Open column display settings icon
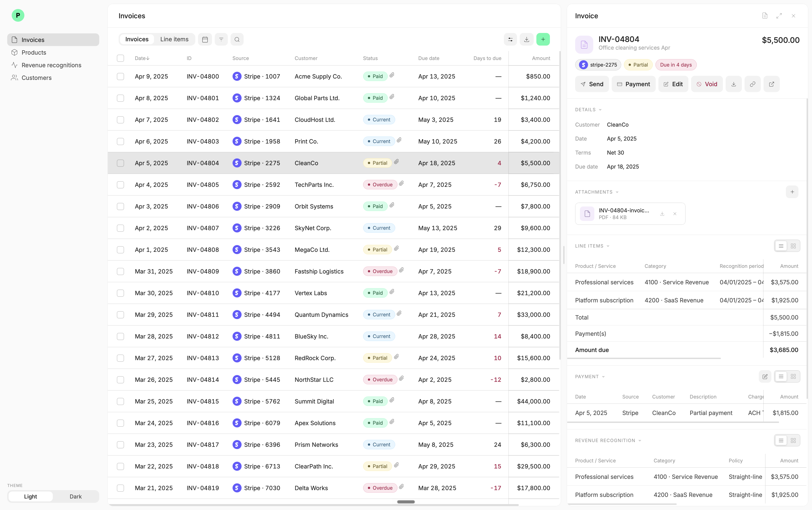This screenshot has width=812, height=510. [x=510, y=39]
